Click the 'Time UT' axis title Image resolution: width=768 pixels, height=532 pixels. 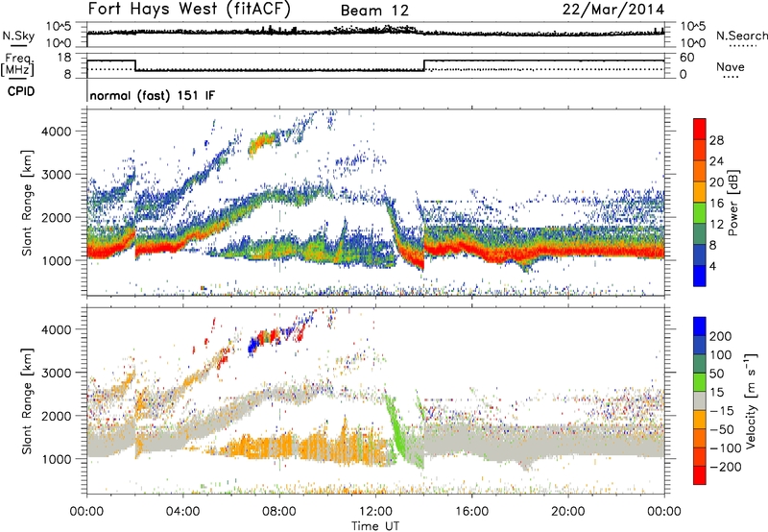click(x=375, y=526)
